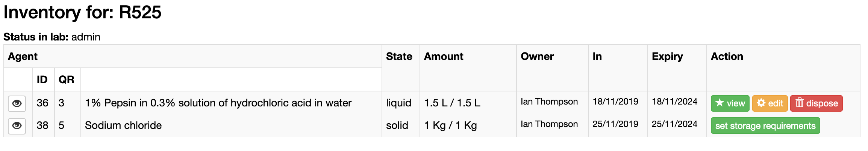Click the Expiry column header

(x=667, y=57)
